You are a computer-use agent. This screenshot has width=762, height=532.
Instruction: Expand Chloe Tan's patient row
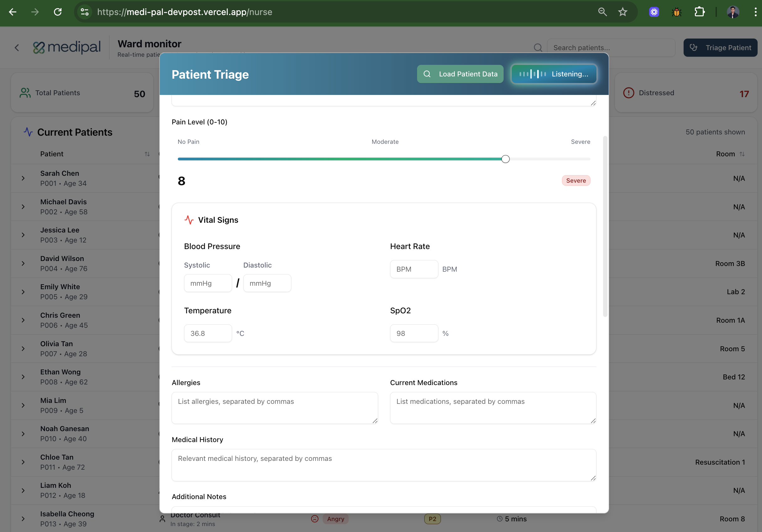[x=23, y=462]
